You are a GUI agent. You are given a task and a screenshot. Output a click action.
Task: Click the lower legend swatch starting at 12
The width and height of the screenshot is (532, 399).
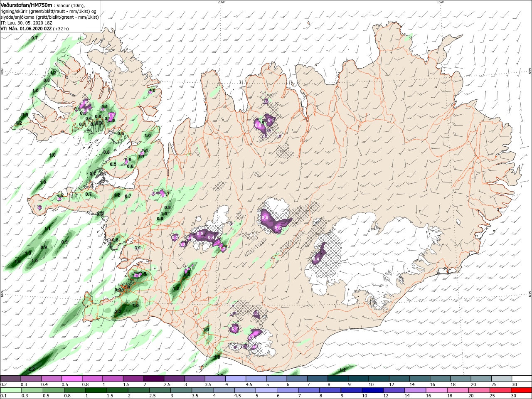(393, 390)
